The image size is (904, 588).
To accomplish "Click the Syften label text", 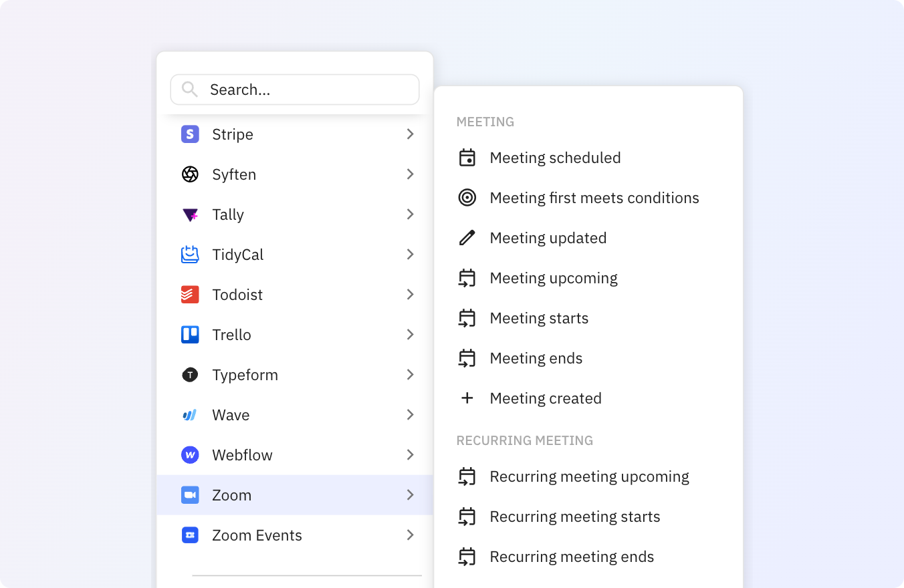I will [234, 174].
